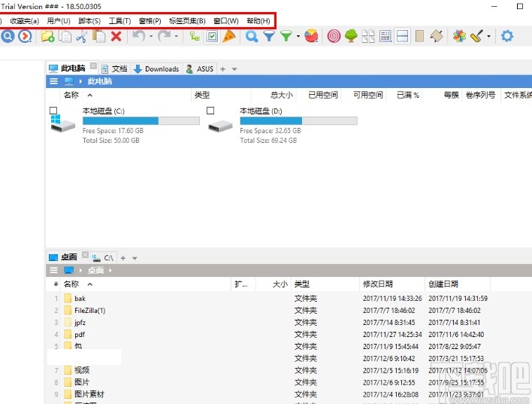Screen dimensions: 532x404
Task: Switch to the 文档 tab
Action: [x=114, y=69]
